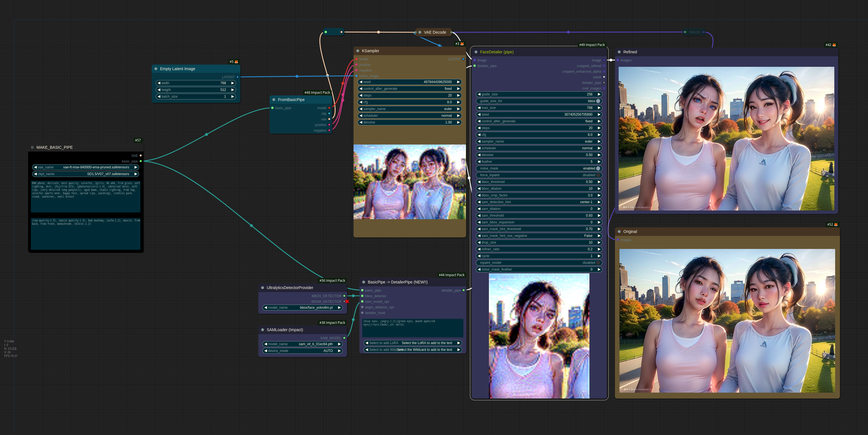Open the Refined output image
This screenshot has height=435, width=868.
click(726, 139)
